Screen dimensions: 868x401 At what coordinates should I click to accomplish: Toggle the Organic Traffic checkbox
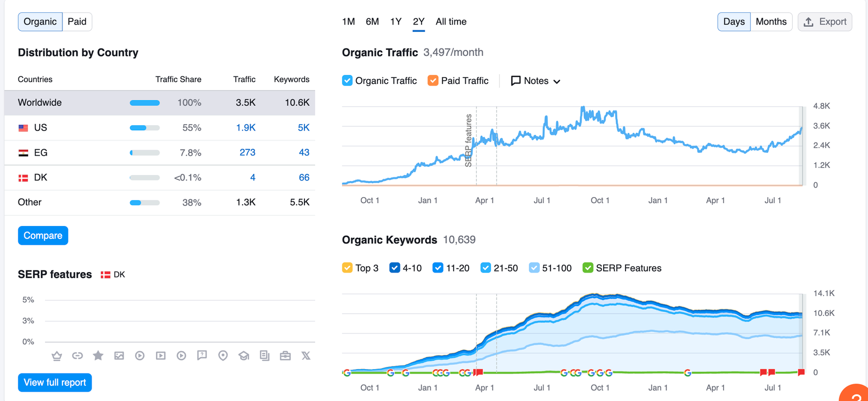(x=347, y=81)
